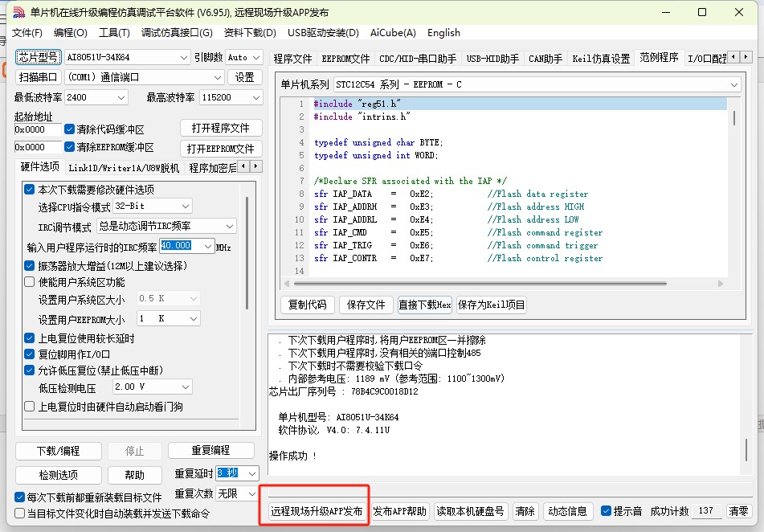Switch language via English menu
This screenshot has width=764, height=532.
point(444,33)
